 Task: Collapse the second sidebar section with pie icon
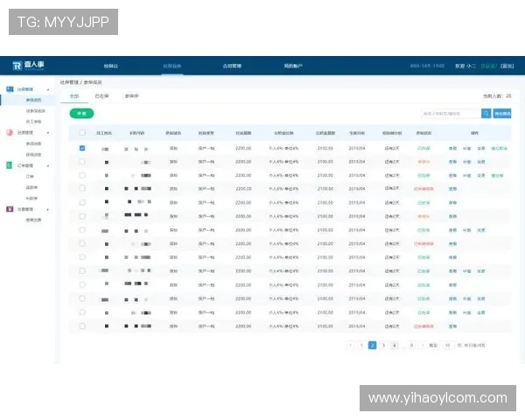[48, 133]
